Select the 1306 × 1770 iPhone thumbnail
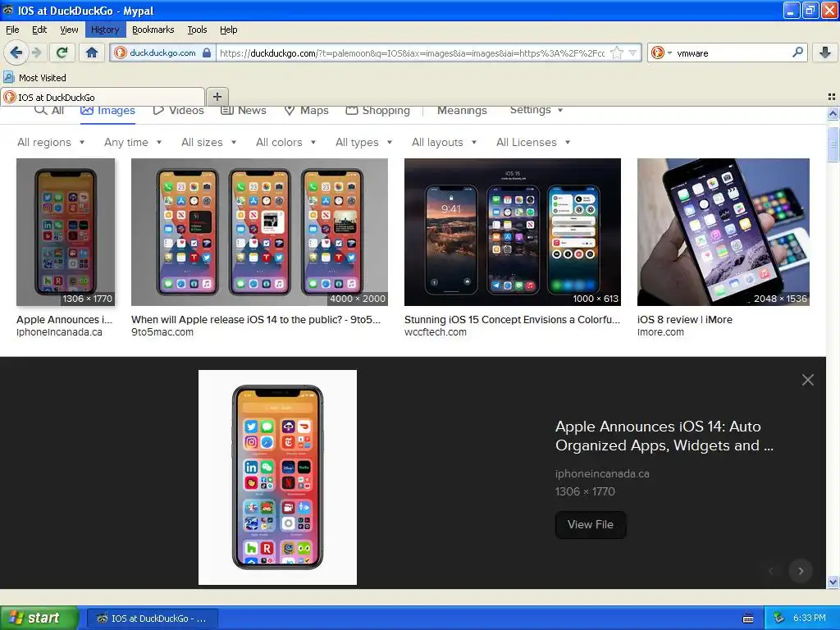The image size is (840, 630). (66, 232)
